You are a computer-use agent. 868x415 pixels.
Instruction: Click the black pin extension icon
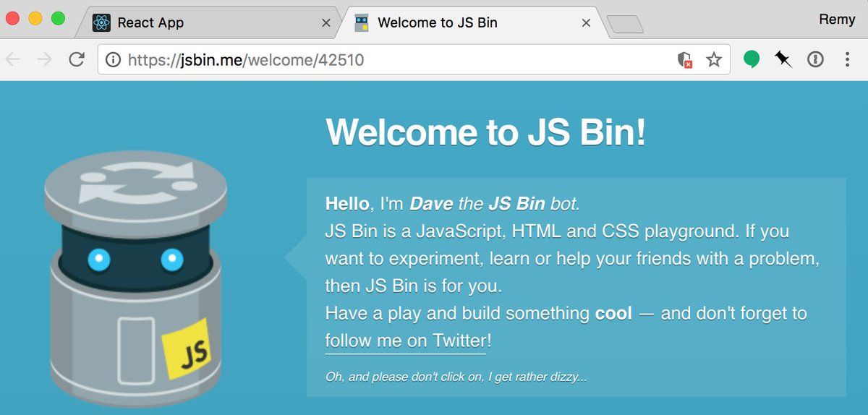click(783, 59)
